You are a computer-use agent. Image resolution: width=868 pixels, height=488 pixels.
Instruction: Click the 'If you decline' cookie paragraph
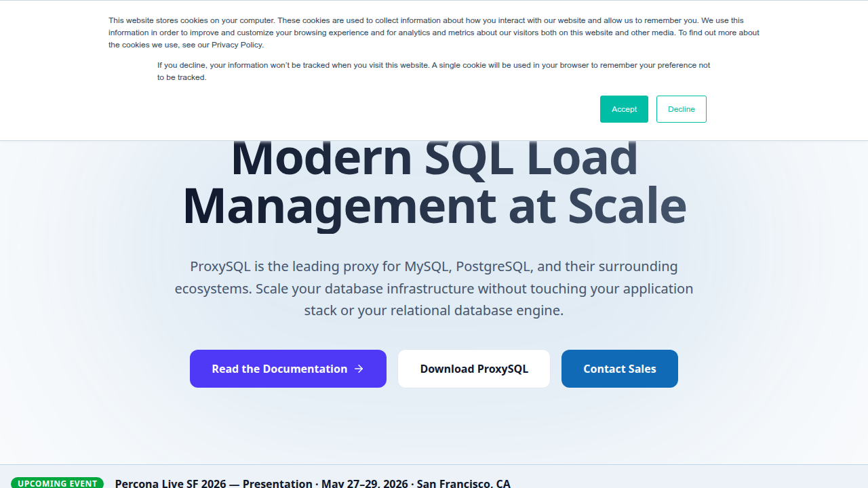434,71
